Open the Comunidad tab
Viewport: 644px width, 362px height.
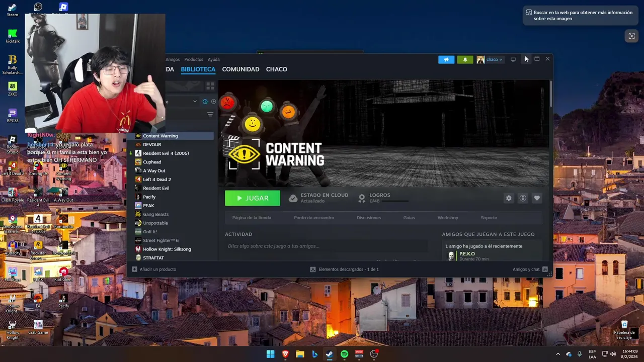(x=240, y=69)
